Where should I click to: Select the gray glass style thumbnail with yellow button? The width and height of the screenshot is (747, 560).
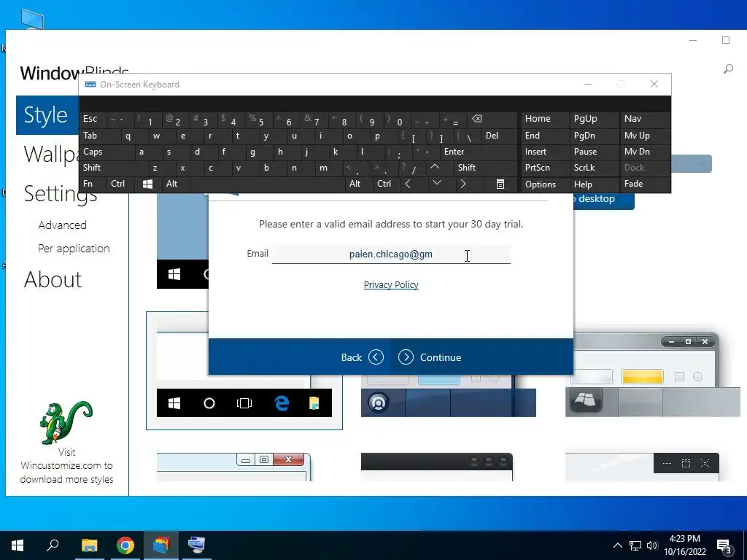(x=653, y=376)
